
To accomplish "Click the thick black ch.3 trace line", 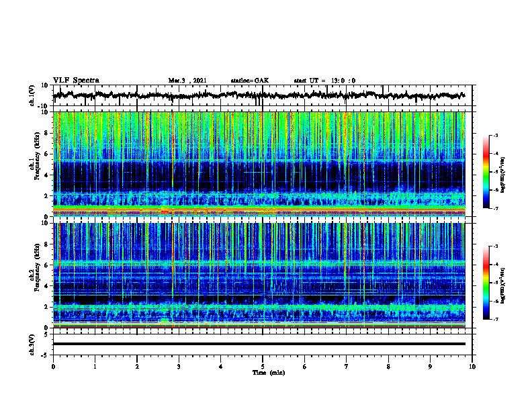I will (x=259, y=344).
